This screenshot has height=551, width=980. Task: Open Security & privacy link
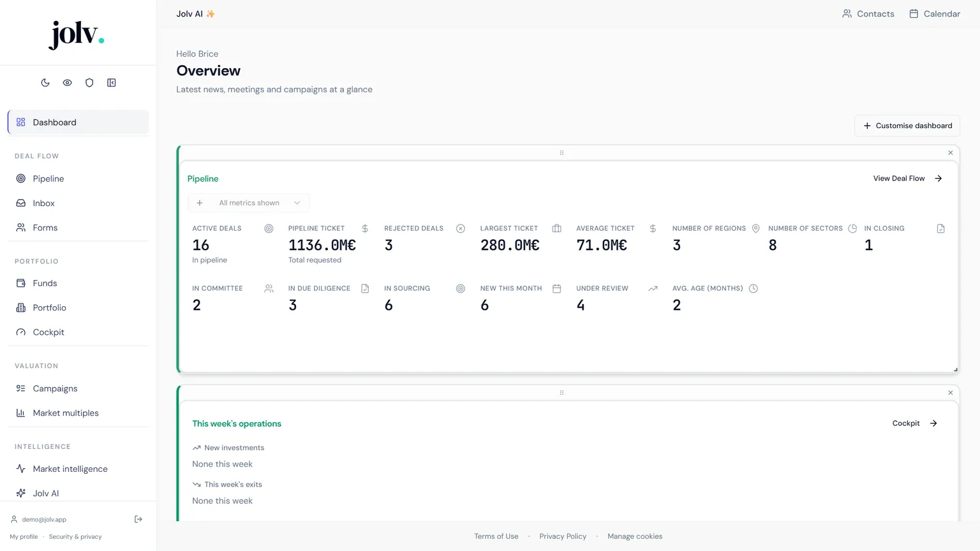(x=75, y=536)
